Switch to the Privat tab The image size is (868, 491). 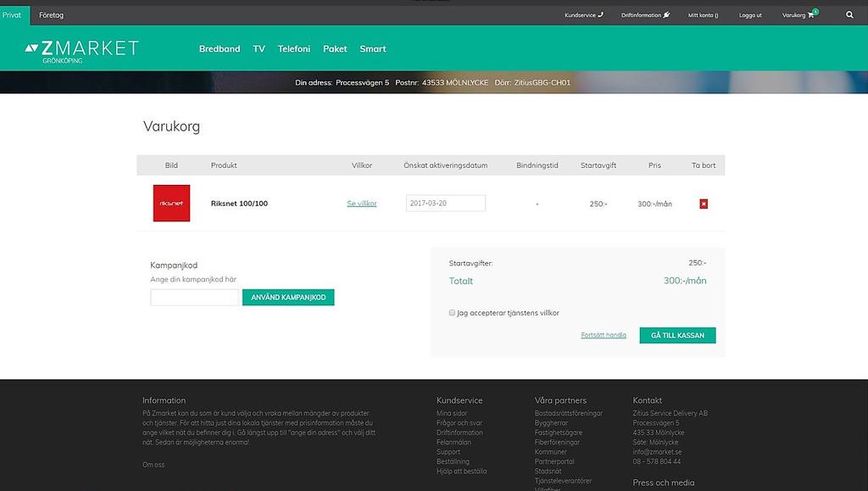[x=12, y=15]
